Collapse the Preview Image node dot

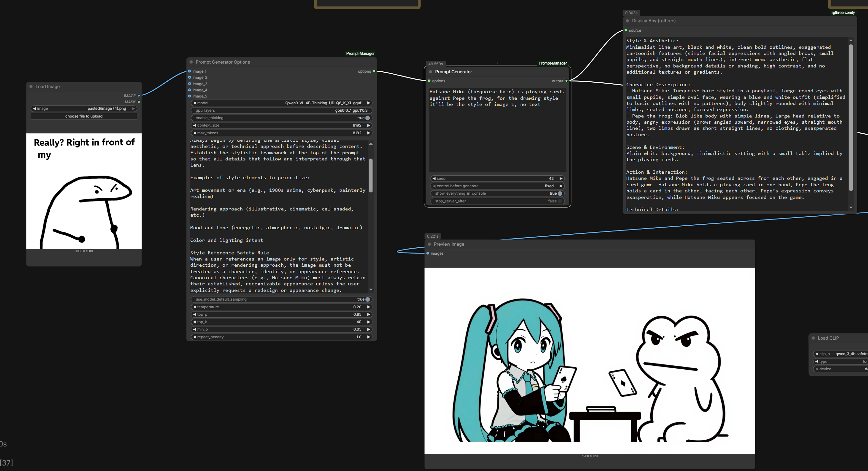point(429,244)
